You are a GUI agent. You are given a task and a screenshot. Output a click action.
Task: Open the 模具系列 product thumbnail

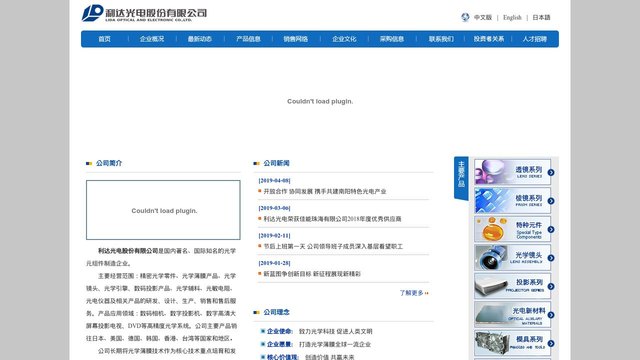(512, 343)
